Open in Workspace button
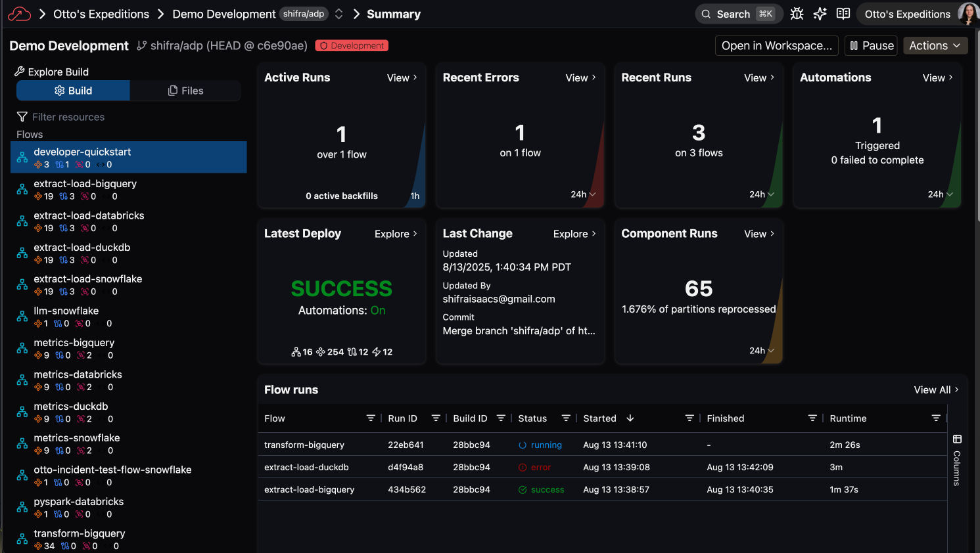The width and height of the screenshot is (980, 553). point(776,45)
